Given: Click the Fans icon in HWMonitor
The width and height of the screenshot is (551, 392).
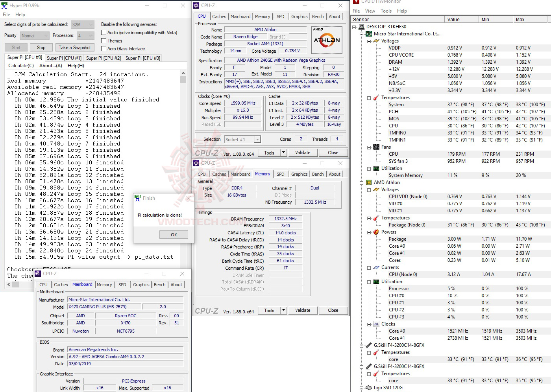Looking at the screenshot, I should (x=376, y=147).
